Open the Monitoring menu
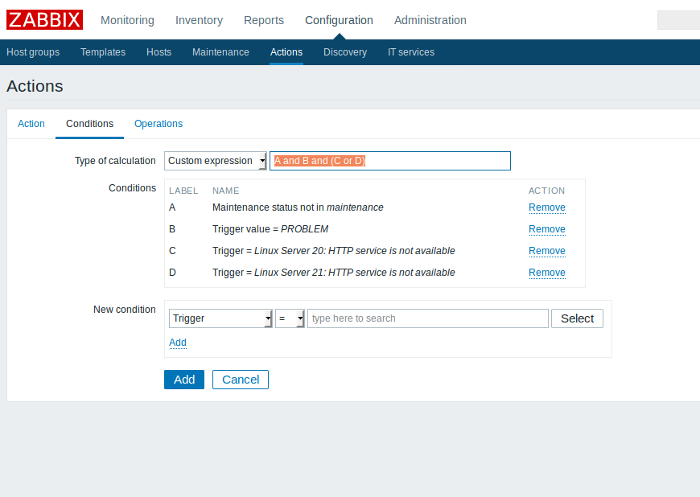Image resolution: width=700 pixels, height=497 pixels. tap(127, 20)
